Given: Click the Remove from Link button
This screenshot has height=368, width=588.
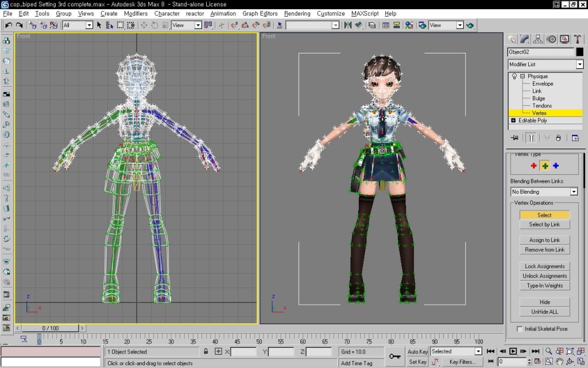Looking at the screenshot, I should pyautogui.click(x=544, y=250).
